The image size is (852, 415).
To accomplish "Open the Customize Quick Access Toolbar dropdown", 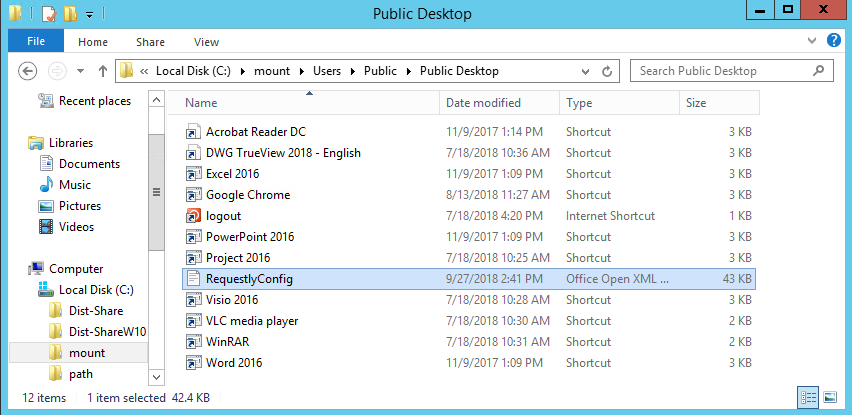I will click(x=89, y=15).
